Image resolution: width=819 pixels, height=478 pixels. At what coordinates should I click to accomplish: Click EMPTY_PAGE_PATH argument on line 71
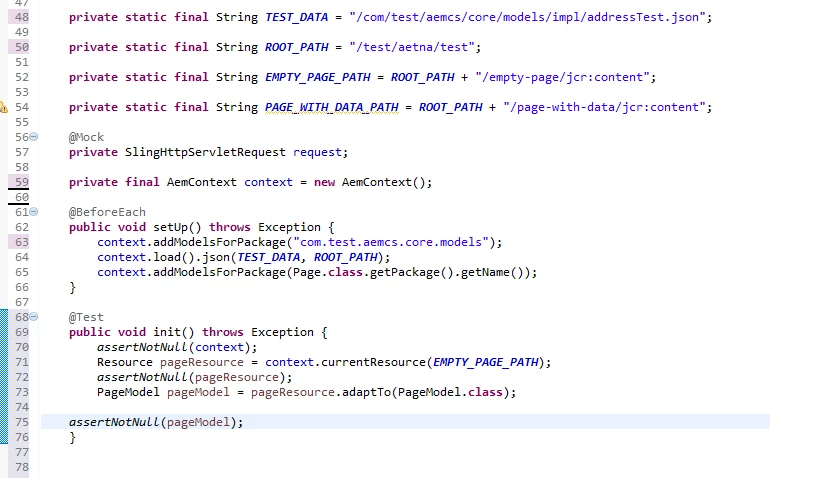point(485,362)
